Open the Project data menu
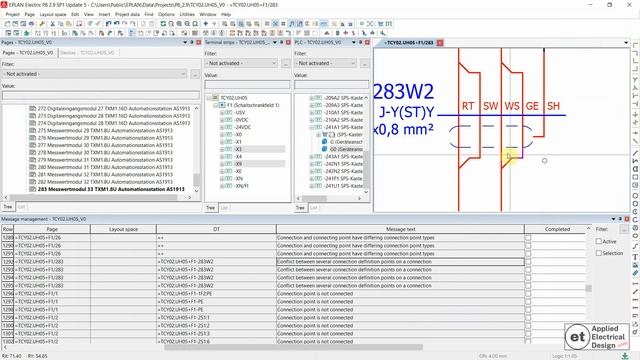Image resolution: width=640 pixels, height=360 pixels. pyautogui.click(x=127, y=14)
